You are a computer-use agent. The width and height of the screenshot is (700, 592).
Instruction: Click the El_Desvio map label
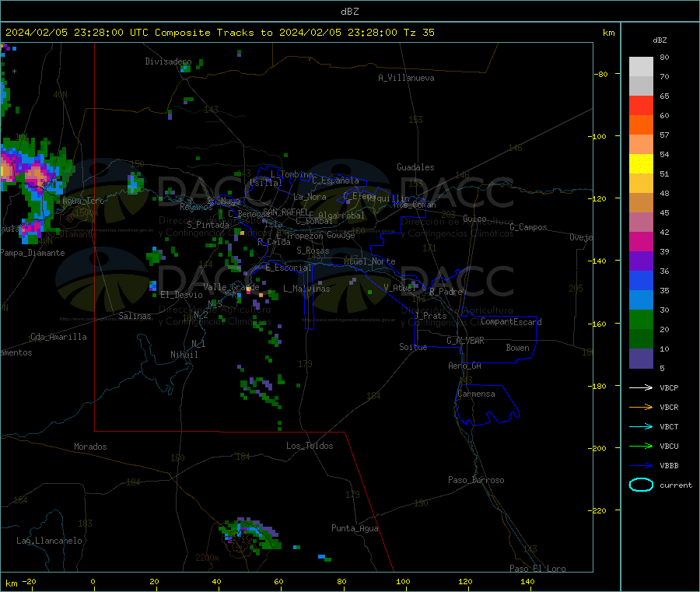(182, 295)
